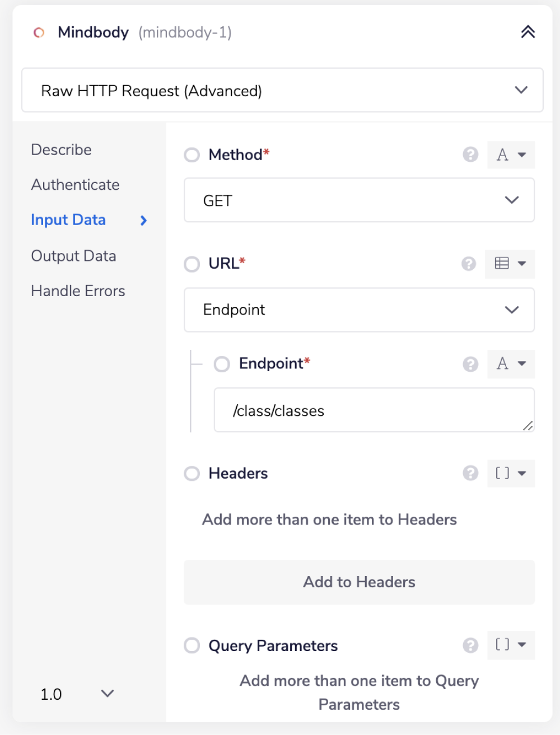560x735 pixels.
Task: Open the Raw HTTP Request operation dropdown
Action: [282, 91]
